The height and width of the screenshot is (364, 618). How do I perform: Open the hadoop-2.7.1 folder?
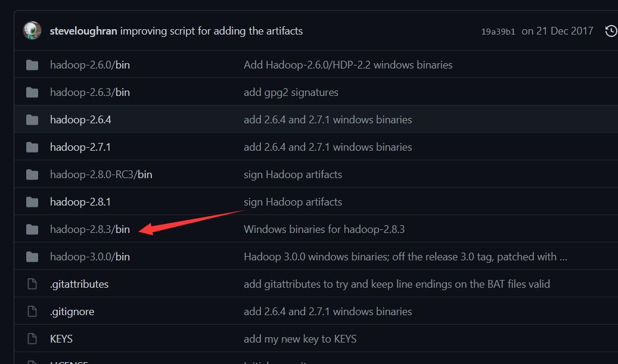click(x=80, y=147)
